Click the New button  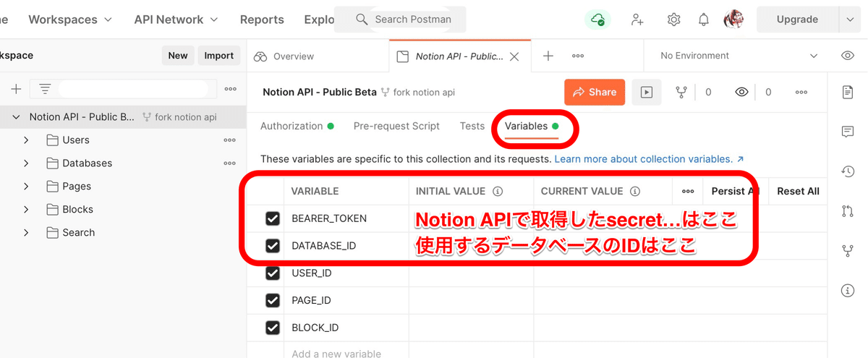pyautogui.click(x=178, y=56)
